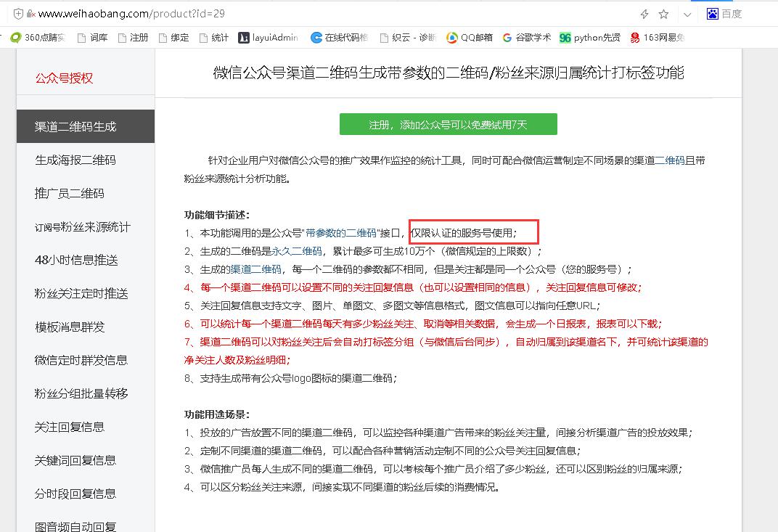Click the Baidu paw search icon

713,14
